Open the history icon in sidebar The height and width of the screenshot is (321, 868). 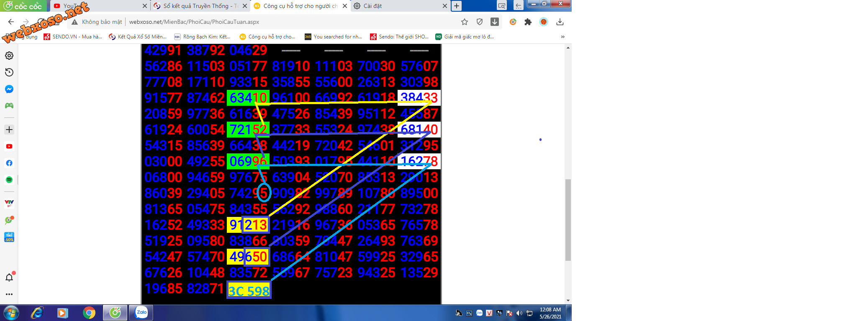coord(9,72)
